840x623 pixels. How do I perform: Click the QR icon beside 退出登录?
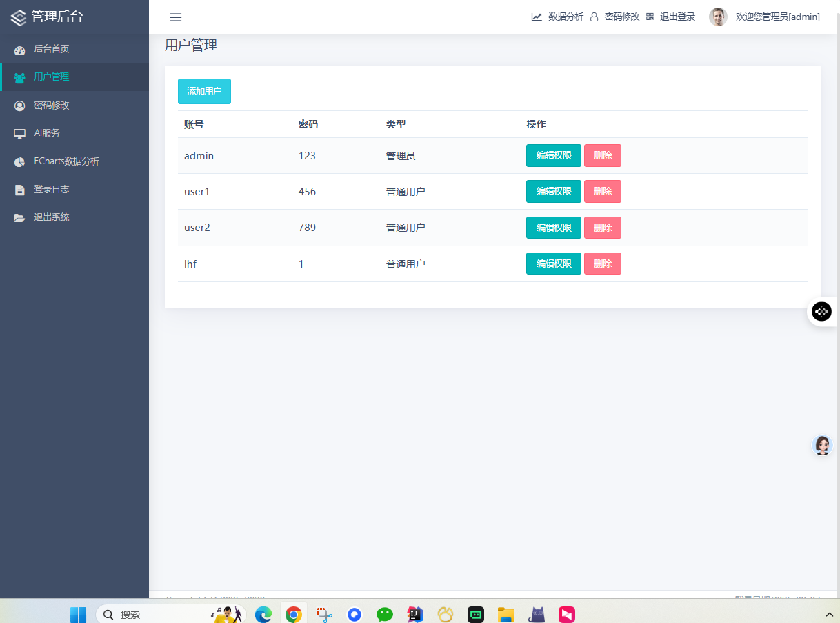pyautogui.click(x=650, y=17)
